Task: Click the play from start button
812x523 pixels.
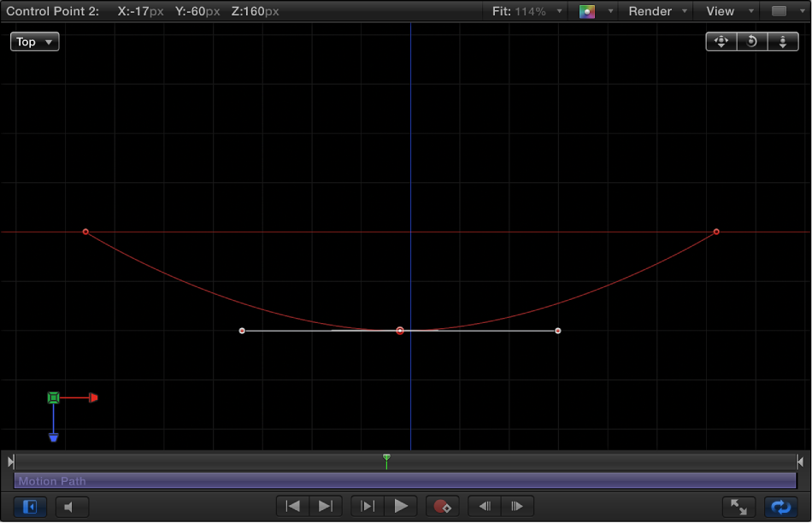Action: [x=367, y=506]
